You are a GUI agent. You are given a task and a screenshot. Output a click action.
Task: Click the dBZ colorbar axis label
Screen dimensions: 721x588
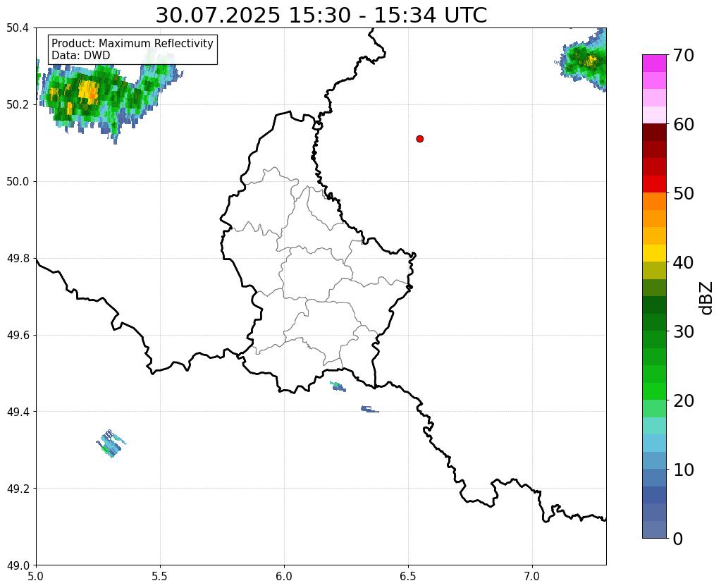tap(707, 298)
